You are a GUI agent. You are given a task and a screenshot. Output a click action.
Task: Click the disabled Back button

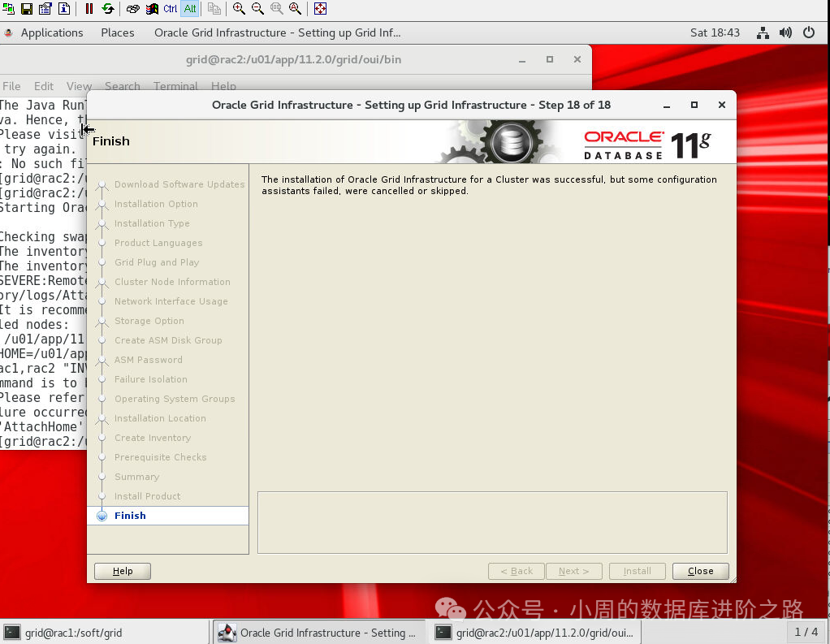click(x=516, y=571)
